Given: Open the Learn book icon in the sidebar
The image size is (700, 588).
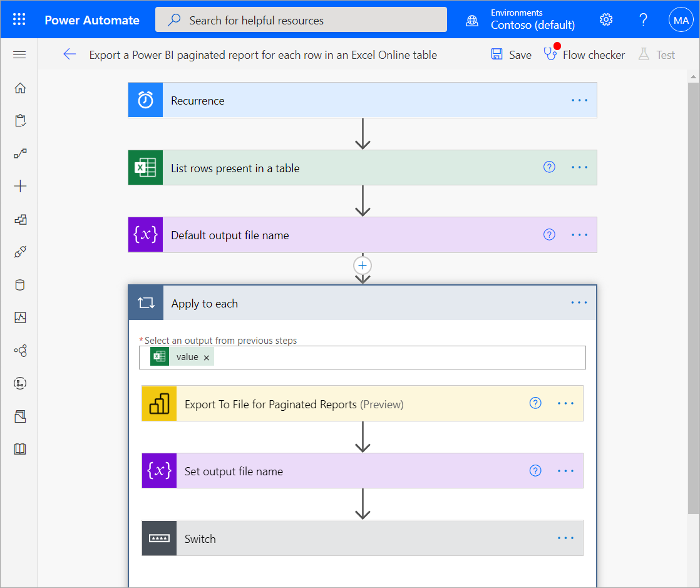Looking at the screenshot, I should coord(19,449).
